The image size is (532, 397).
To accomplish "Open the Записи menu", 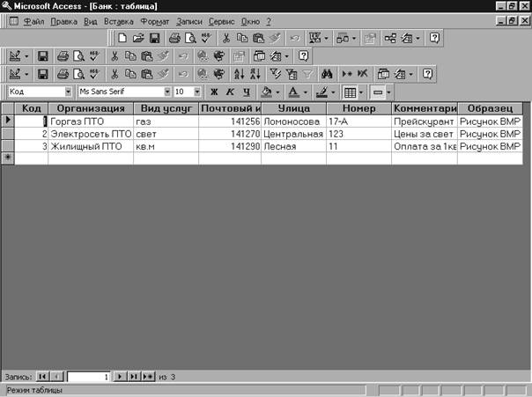I will pyautogui.click(x=189, y=22).
